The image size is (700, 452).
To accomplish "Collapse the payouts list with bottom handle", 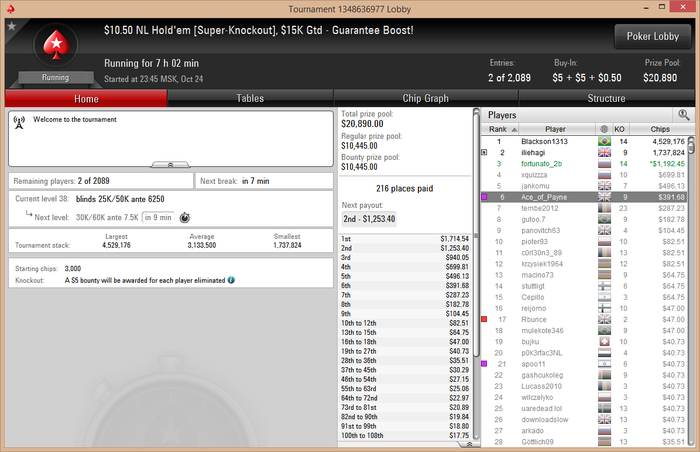I will (x=468, y=444).
